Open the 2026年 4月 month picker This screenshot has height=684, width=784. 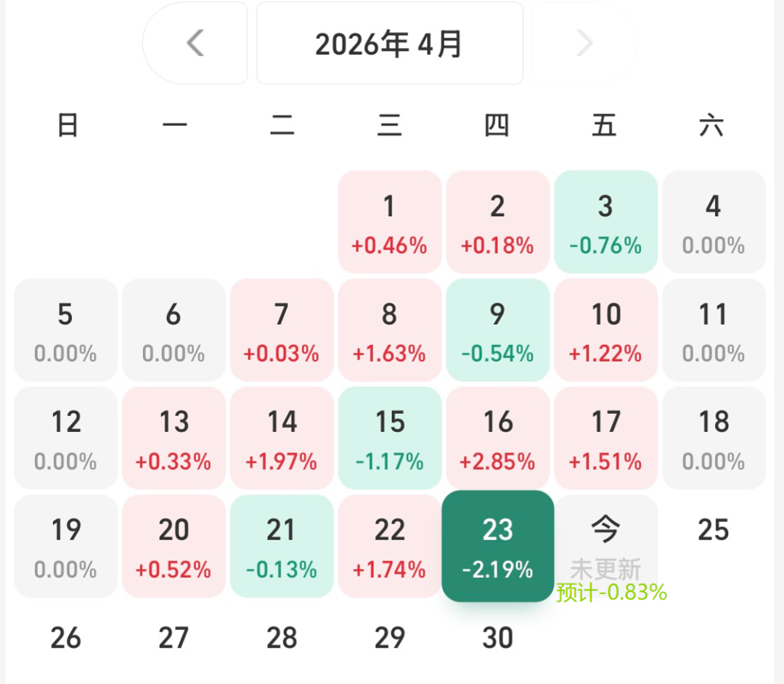click(x=390, y=43)
